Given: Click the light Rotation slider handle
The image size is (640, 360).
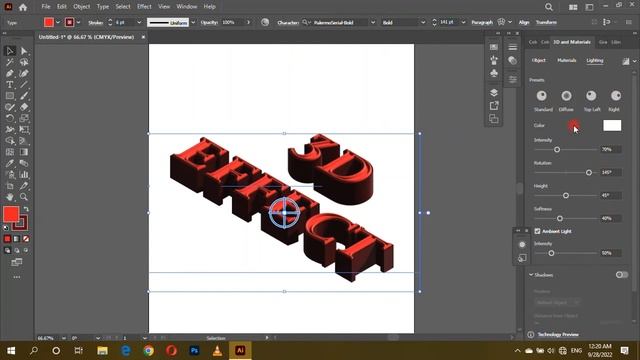Looking at the screenshot, I should tap(589, 173).
